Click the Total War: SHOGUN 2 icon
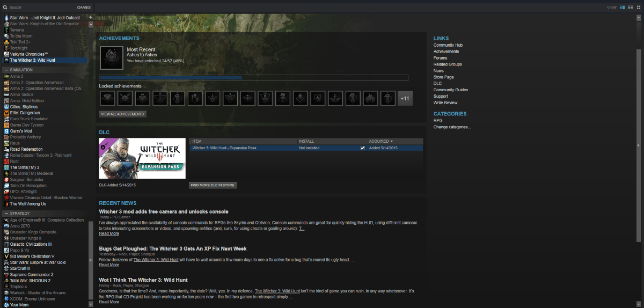 coord(6,281)
